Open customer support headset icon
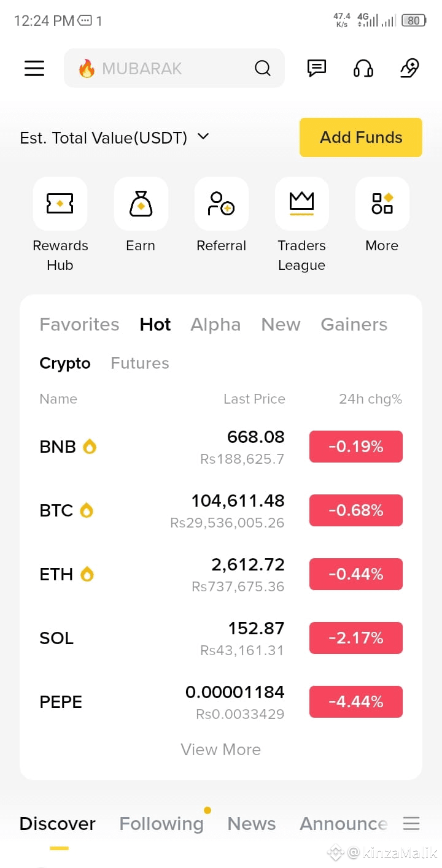 (x=363, y=68)
